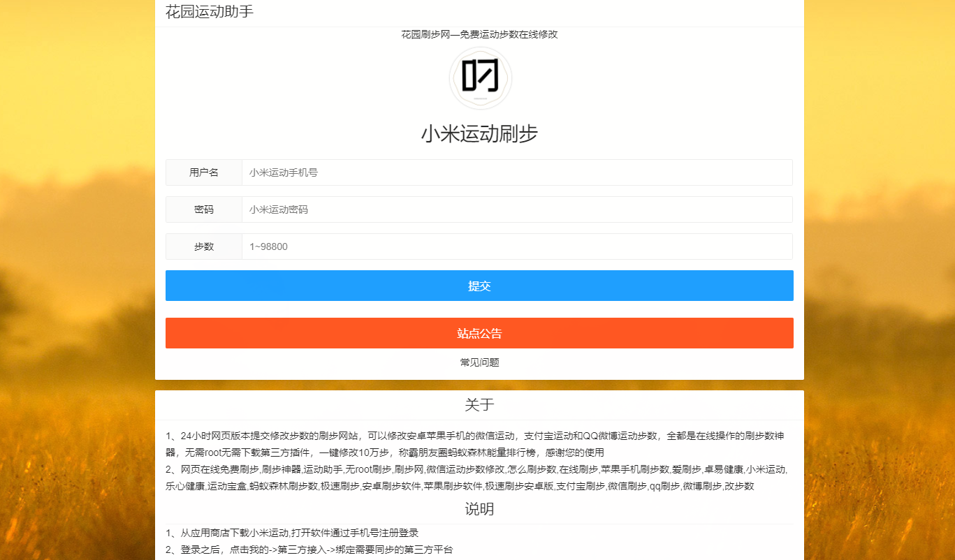Click the 说明 section heading
This screenshot has height=560, width=955.
(479, 510)
